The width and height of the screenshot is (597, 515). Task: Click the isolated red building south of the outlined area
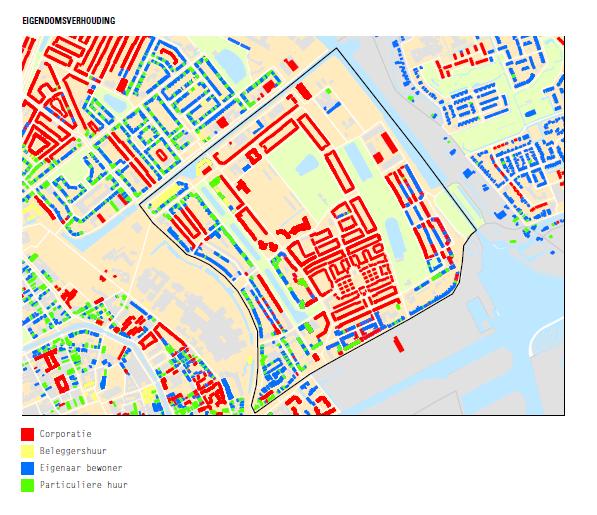coord(399,344)
